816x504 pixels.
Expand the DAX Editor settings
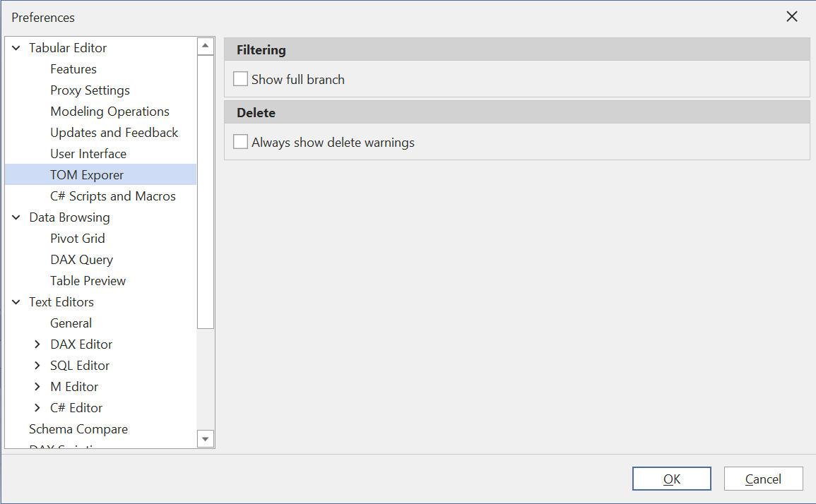pyautogui.click(x=37, y=344)
